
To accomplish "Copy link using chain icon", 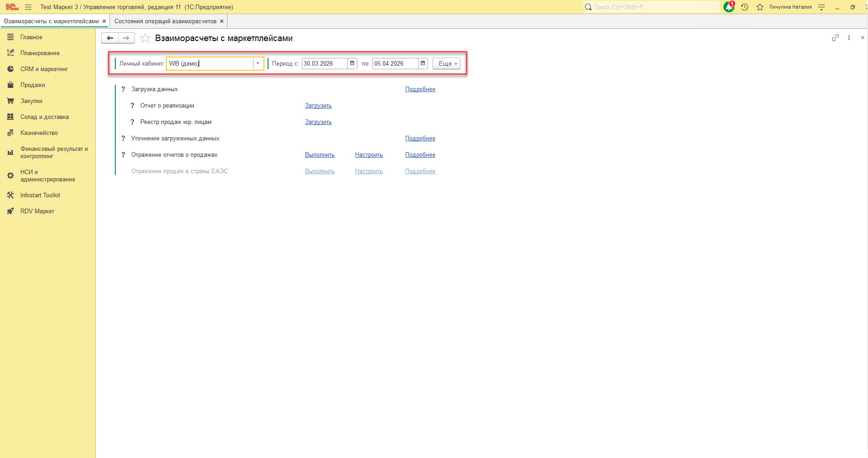I will (835, 38).
